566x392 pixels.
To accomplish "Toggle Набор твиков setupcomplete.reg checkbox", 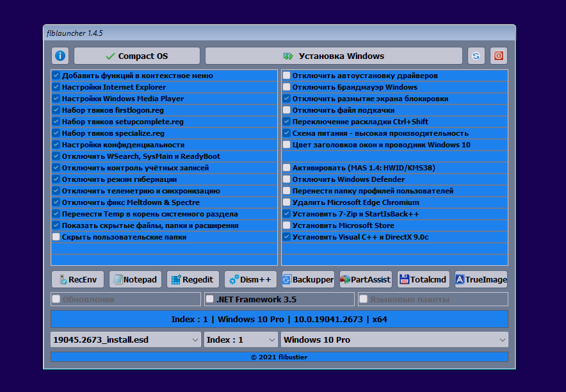I will click(56, 122).
